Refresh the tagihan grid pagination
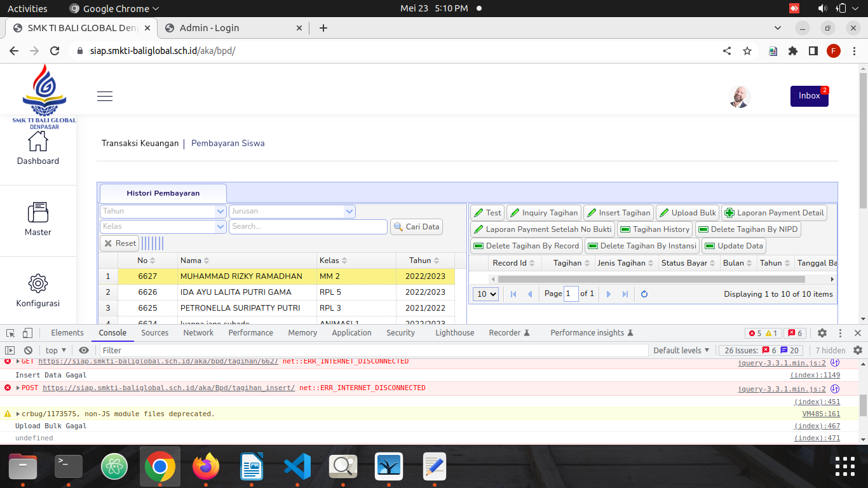 644,294
